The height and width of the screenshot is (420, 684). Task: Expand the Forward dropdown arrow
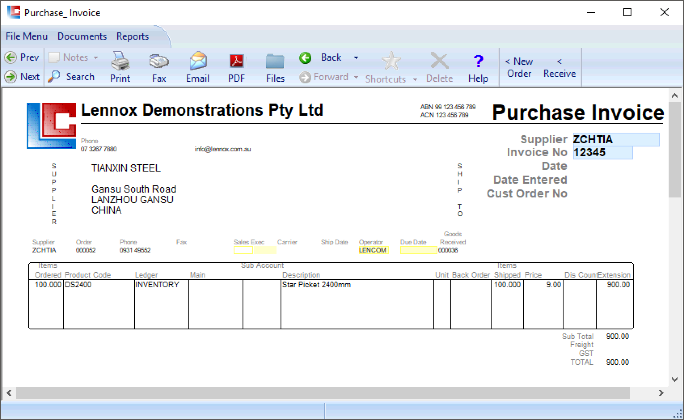(x=356, y=76)
